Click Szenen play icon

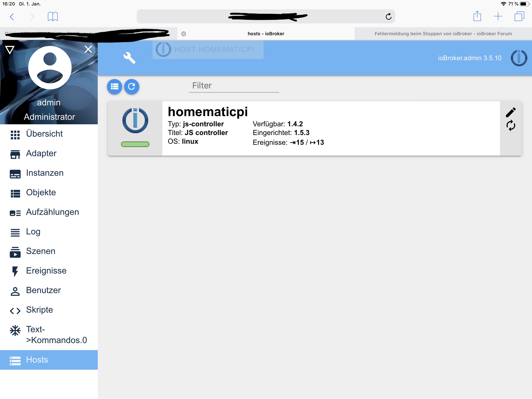pos(15,252)
